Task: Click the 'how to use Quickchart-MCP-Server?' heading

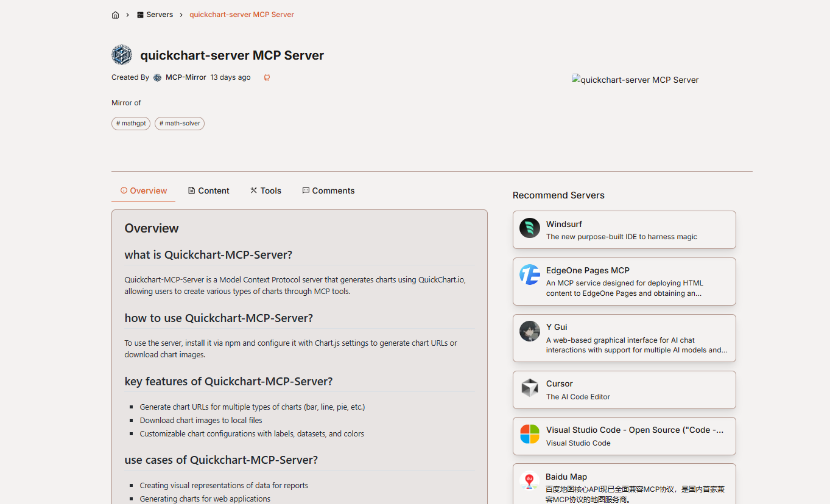Action: point(219,318)
